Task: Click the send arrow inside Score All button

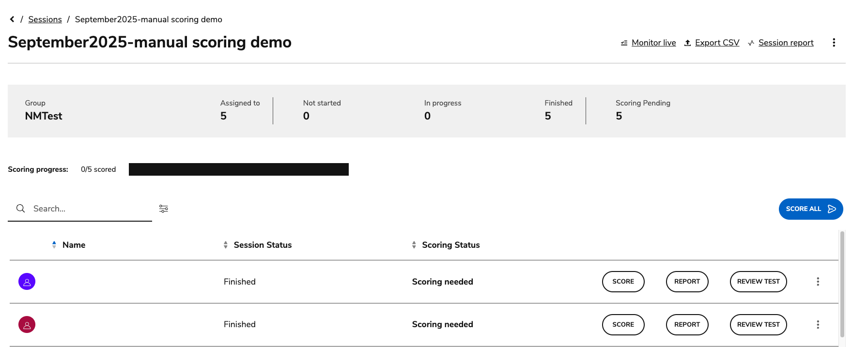Action: (832, 209)
